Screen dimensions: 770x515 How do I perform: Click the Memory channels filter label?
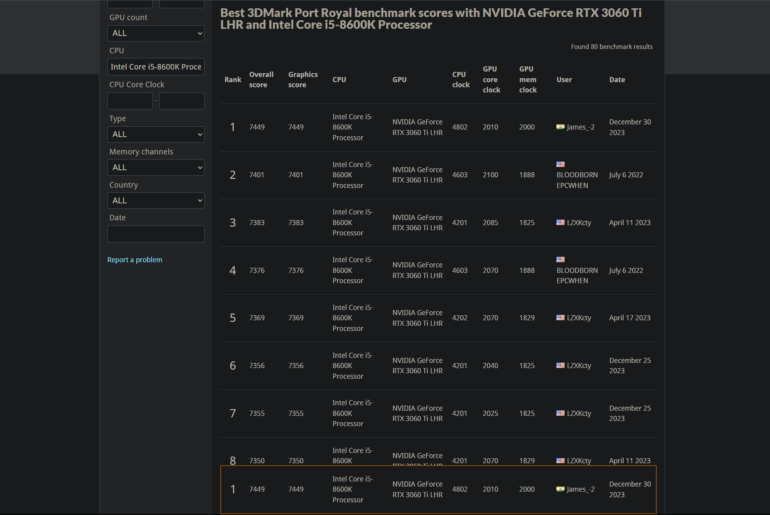141,152
